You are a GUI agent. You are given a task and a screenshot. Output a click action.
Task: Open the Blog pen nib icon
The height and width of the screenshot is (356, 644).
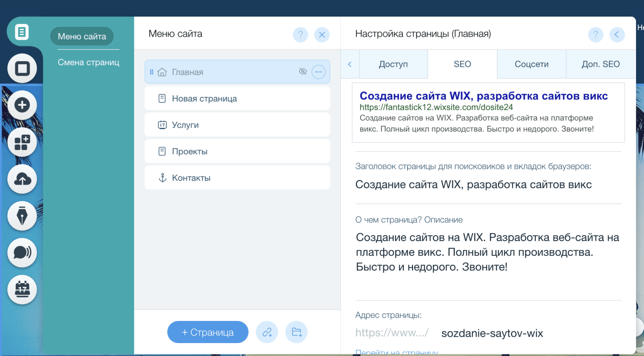(22, 216)
